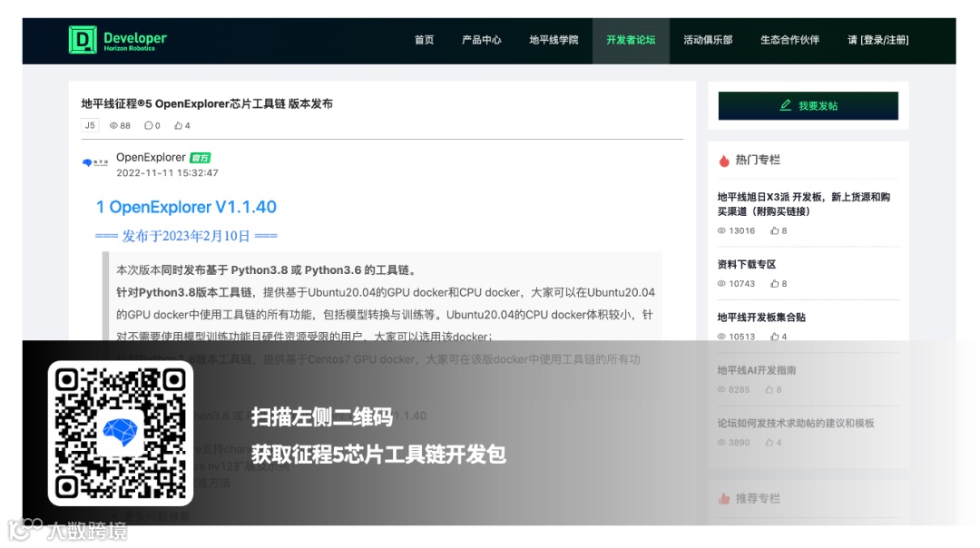Click the post title 地平线征程®5 OpenExplorer芯片工具链 版本发布
This screenshot has width=980, height=548.
(x=207, y=103)
